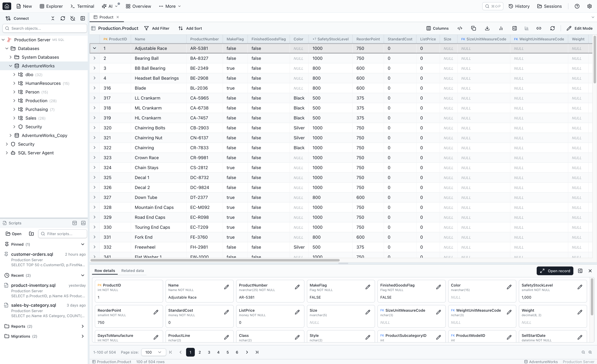Toggle side panel icon in table toolbar

tap(514, 28)
